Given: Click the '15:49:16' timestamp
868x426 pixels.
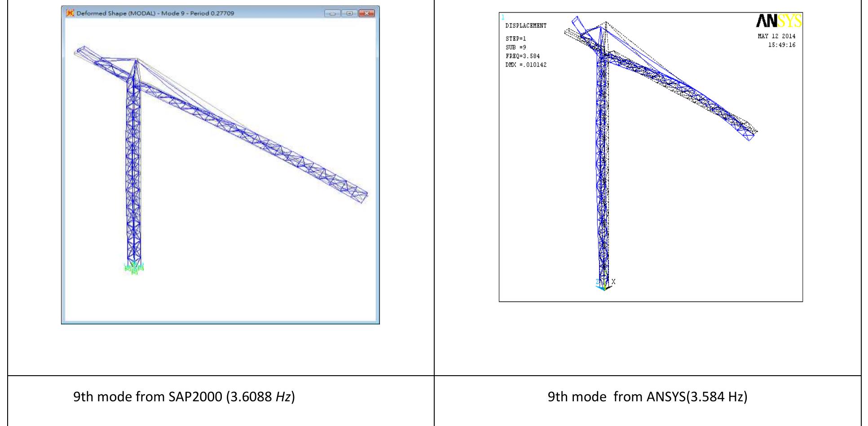Looking at the screenshot, I should 781,45.
